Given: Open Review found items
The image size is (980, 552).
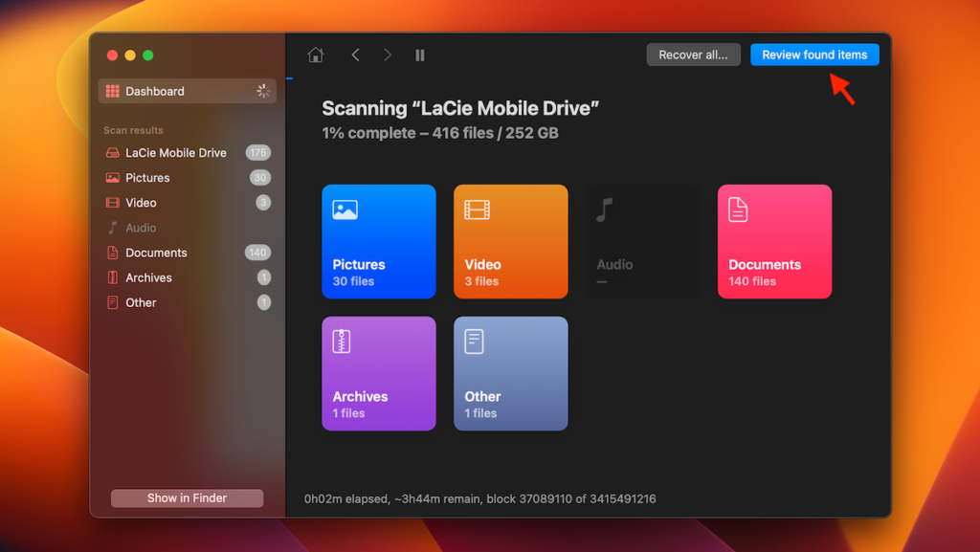Looking at the screenshot, I should [x=814, y=55].
